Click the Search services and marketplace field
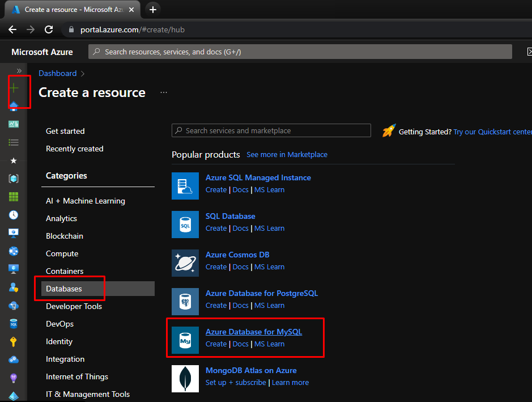 pyautogui.click(x=271, y=130)
